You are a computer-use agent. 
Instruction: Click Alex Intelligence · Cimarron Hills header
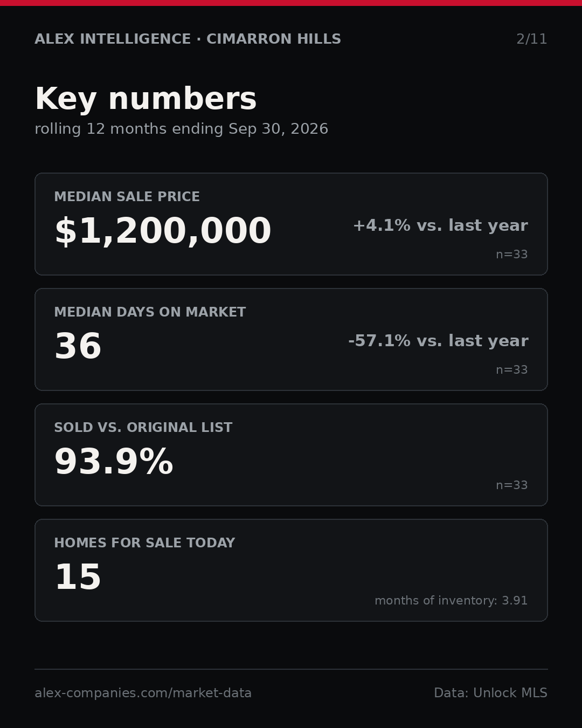(188, 39)
